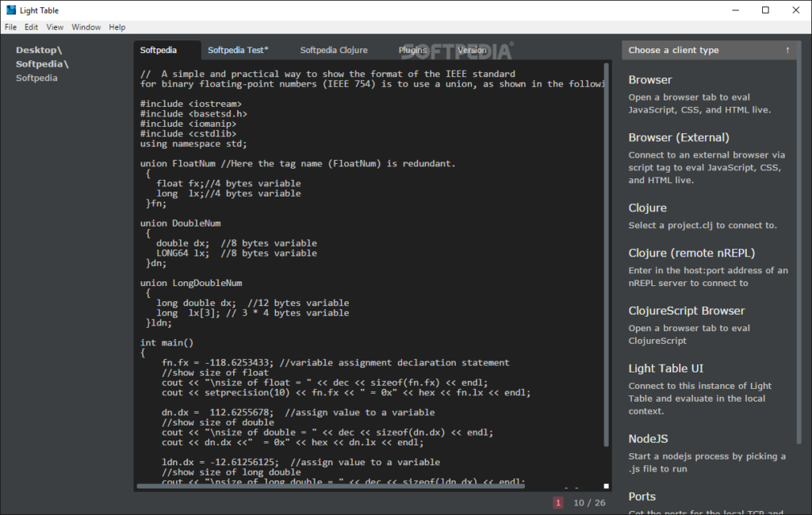The image size is (812, 515).
Task: Open the View menu
Action: point(54,26)
